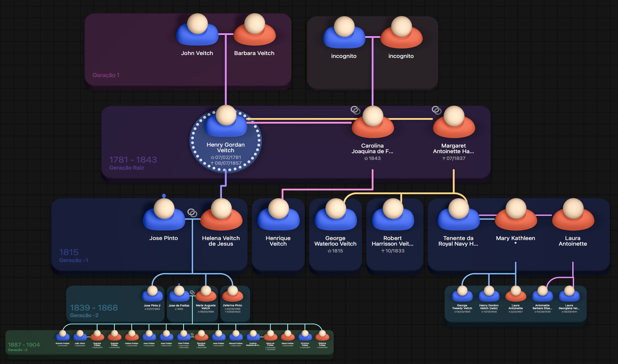This screenshot has height=364, width=618.
Task: Click marriage rings between Jose Pinto and Helena
Action: tap(192, 213)
